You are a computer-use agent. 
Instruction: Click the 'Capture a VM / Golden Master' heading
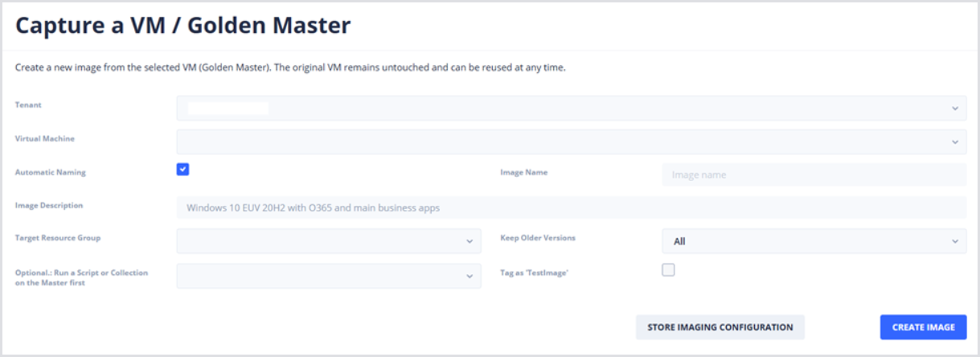point(183,26)
